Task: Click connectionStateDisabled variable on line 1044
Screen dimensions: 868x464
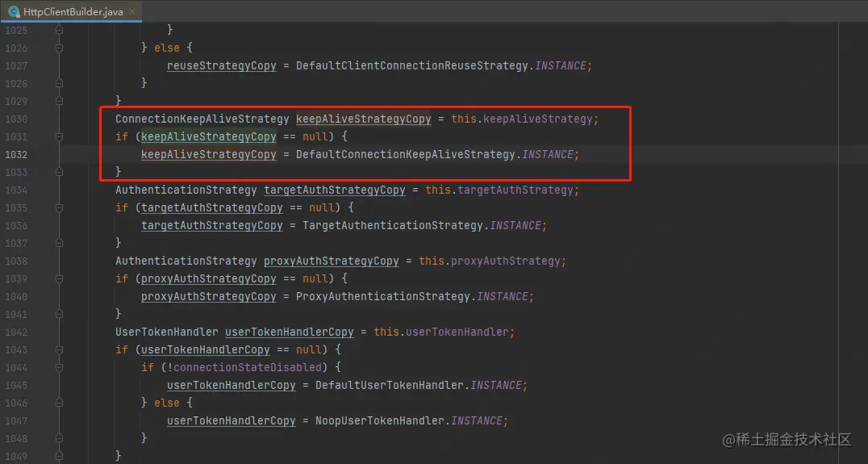Action: click(248, 366)
